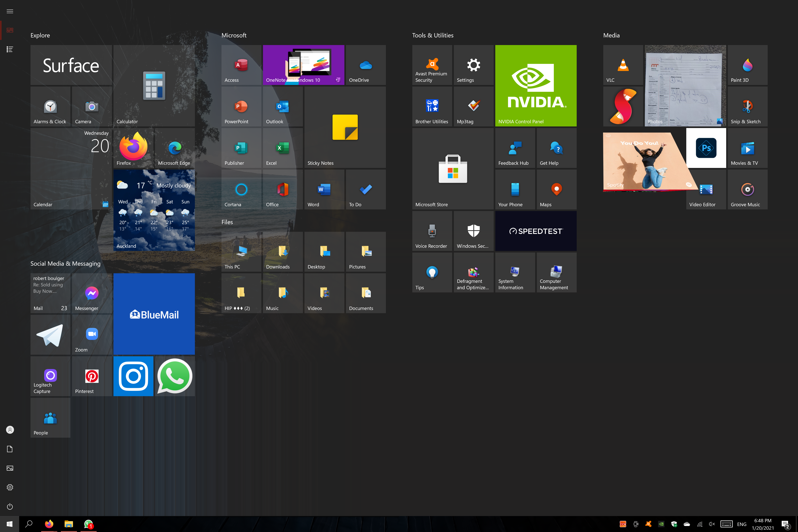Screen dimensions: 798x532
Task: Launch the Maps tile
Action: [x=556, y=189]
